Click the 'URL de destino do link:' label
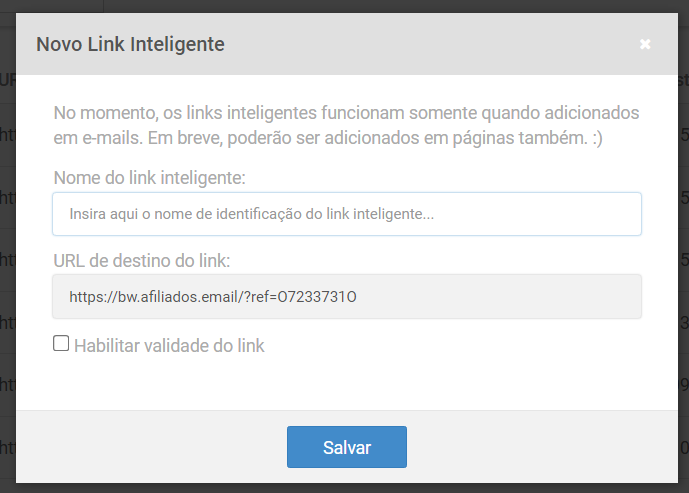Screen dimensions: 689x493 click(143, 261)
